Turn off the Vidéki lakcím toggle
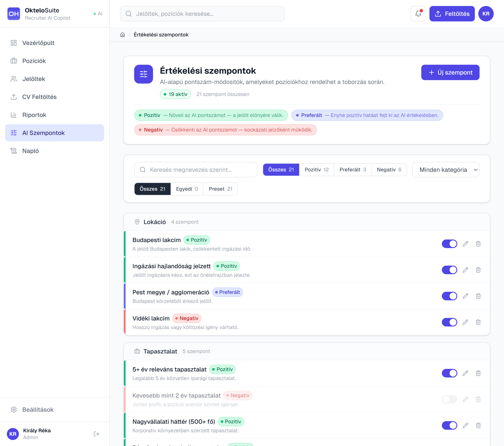Image resolution: width=504 pixels, height=446 pixels. click(449, 322)
